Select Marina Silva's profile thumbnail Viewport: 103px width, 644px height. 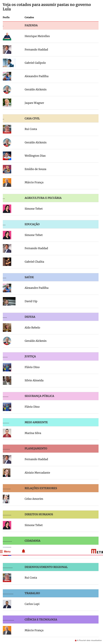[x=7, y=433]
